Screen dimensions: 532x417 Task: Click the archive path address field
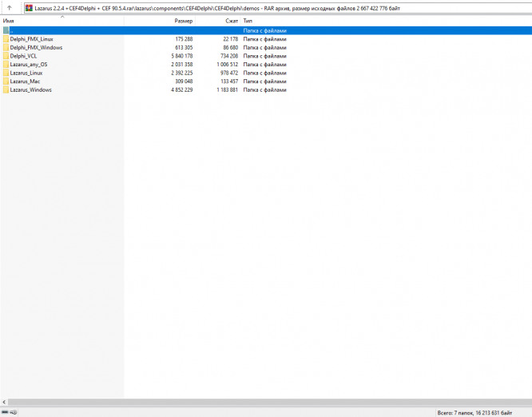278,8
